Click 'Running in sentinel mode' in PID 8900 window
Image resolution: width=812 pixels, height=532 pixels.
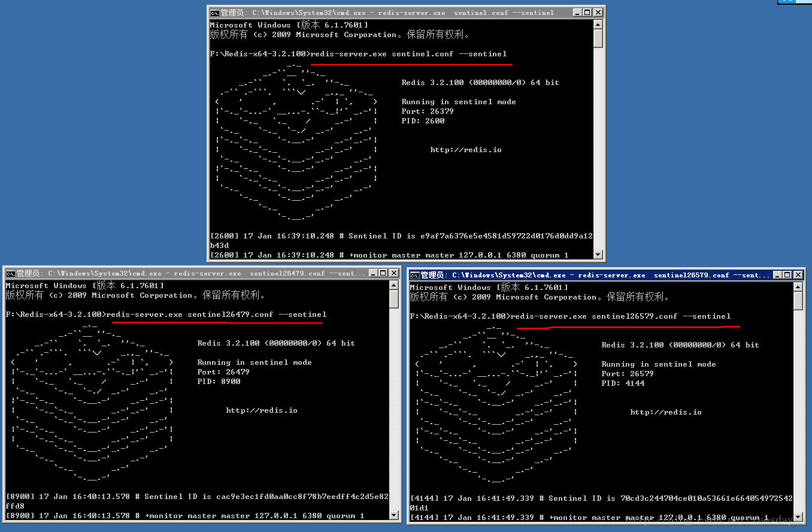(x=254, y=362)
